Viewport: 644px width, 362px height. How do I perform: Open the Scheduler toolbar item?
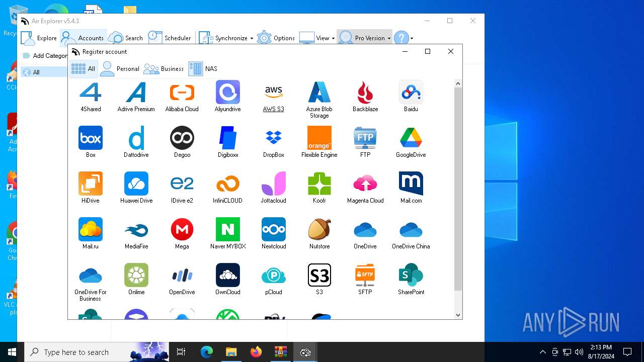coord(170,38)
